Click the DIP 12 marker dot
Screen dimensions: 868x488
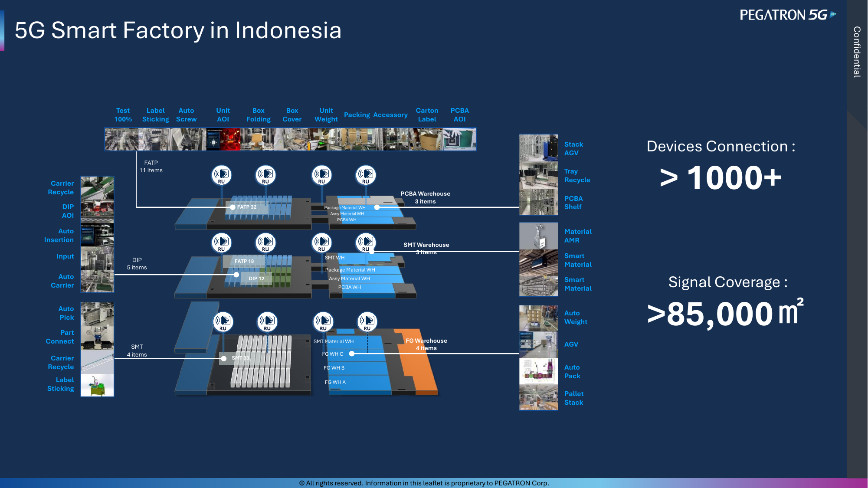coord(236,275)
